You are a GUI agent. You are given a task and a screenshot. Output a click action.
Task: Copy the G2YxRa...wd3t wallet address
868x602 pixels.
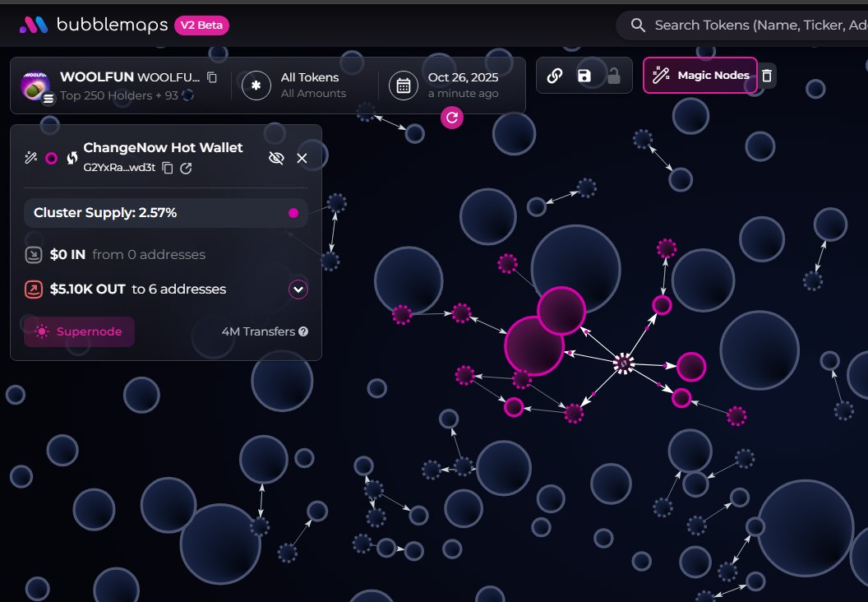[x=168, y=168]
